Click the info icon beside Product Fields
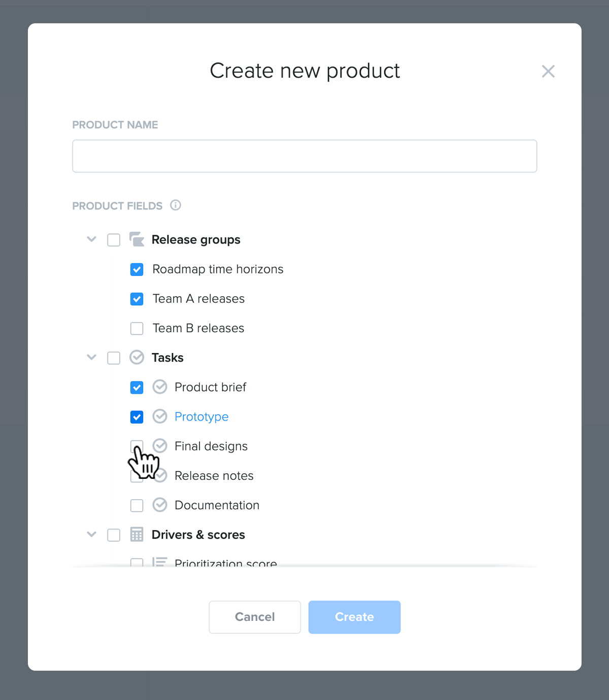The width and height of the screenshot is (609, 700). click(176, 205)
